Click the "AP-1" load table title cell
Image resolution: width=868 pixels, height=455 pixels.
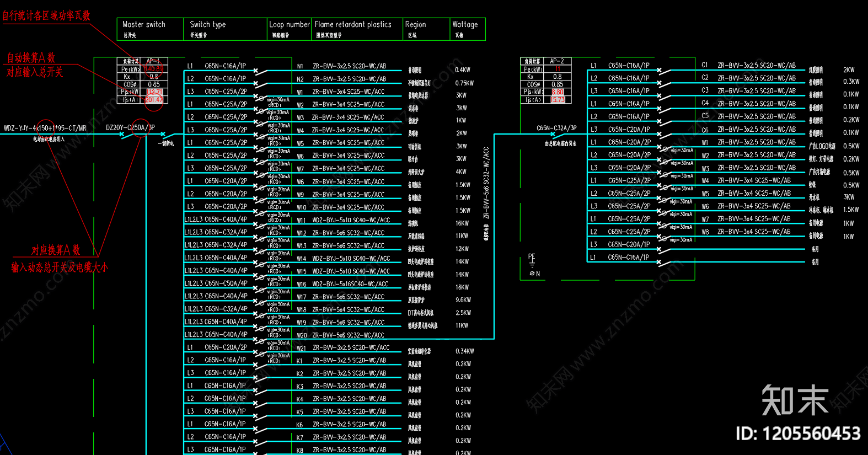click(x=153, y=61)
